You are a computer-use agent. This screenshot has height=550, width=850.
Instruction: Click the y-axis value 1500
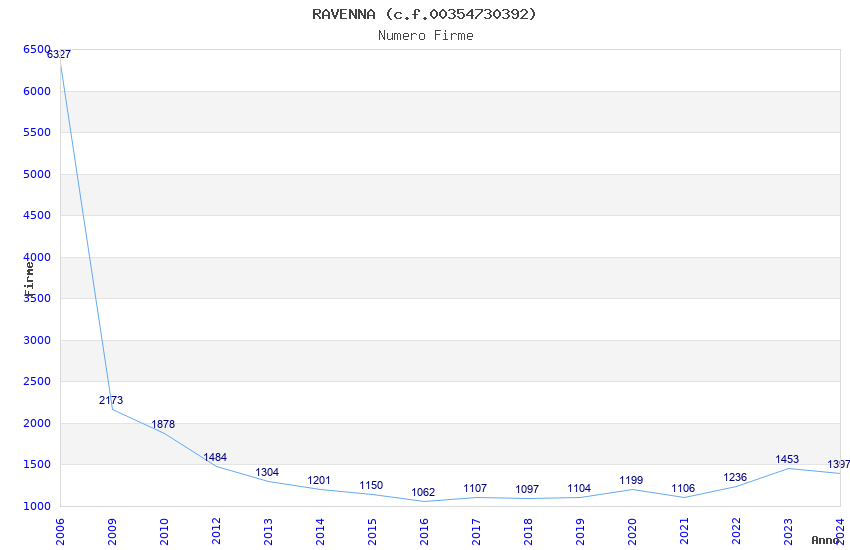(37, 464)
